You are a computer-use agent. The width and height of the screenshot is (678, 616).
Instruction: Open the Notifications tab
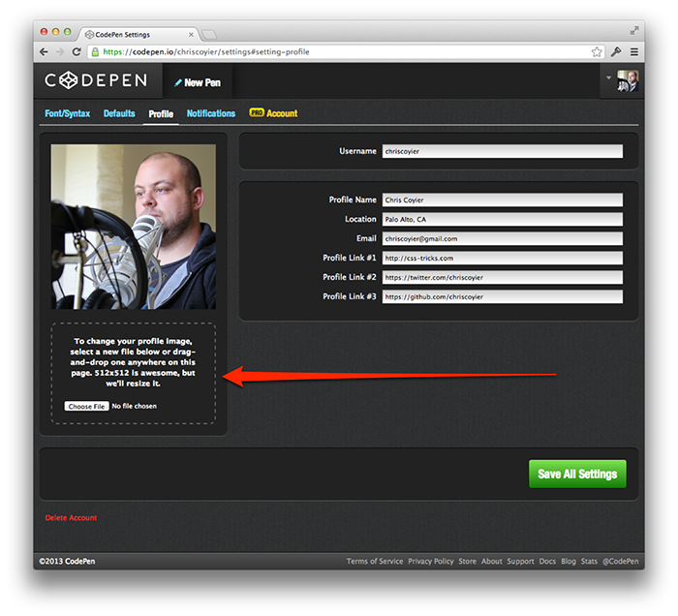(x=211, y=113)
